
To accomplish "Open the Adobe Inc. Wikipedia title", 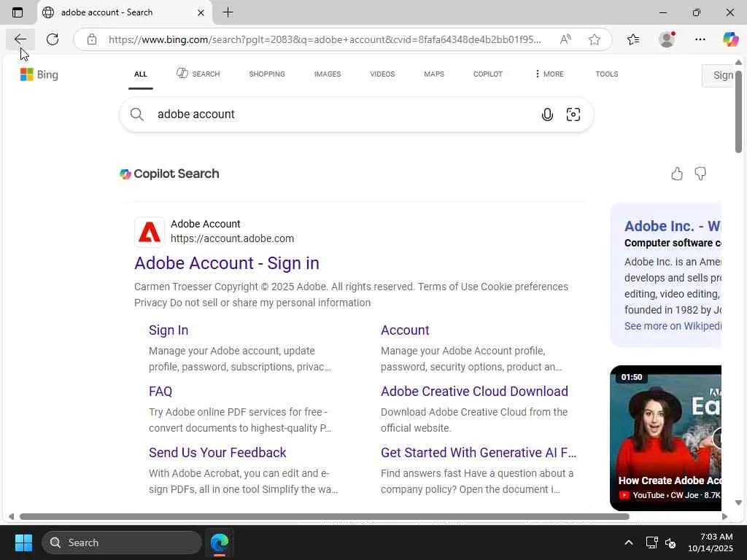I will click(x=672, y=226).
